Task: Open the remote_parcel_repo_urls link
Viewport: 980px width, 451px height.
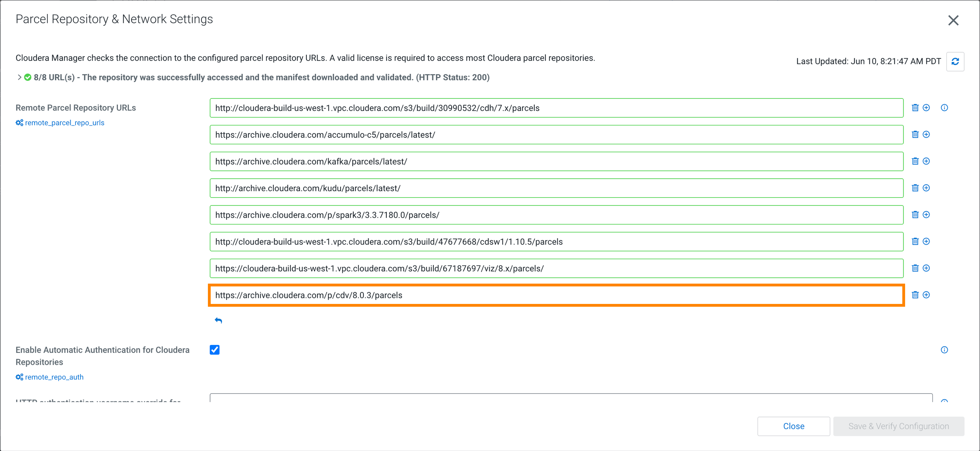Action: (64, 123)
